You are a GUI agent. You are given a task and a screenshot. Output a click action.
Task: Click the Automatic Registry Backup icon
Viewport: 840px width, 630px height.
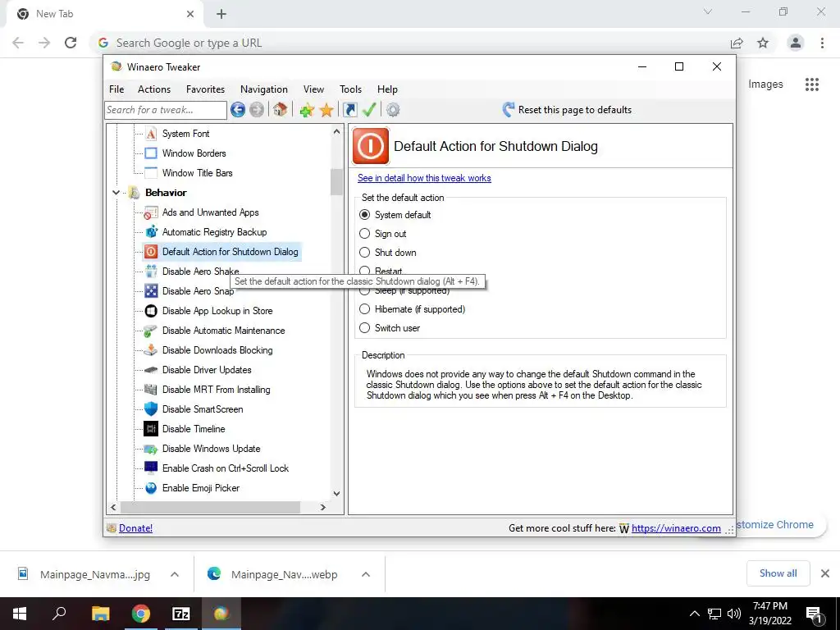[x=151, y=232]
